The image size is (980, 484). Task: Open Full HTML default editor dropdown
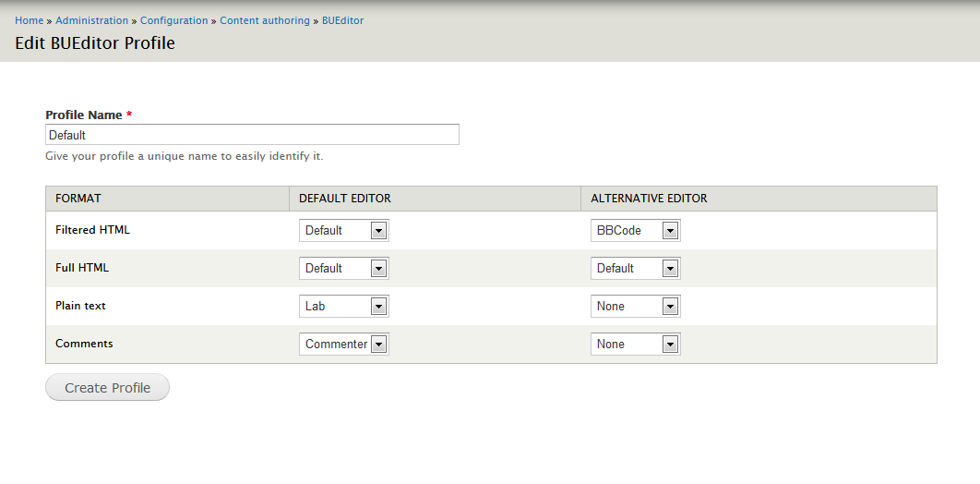pos(344,268)
